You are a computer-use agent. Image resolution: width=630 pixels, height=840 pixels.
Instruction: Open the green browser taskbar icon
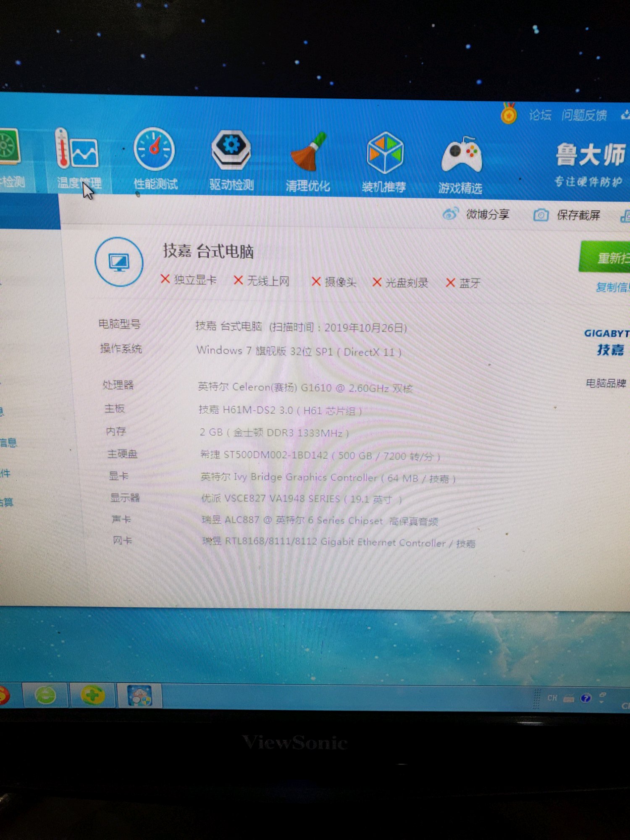pos(45,695)
